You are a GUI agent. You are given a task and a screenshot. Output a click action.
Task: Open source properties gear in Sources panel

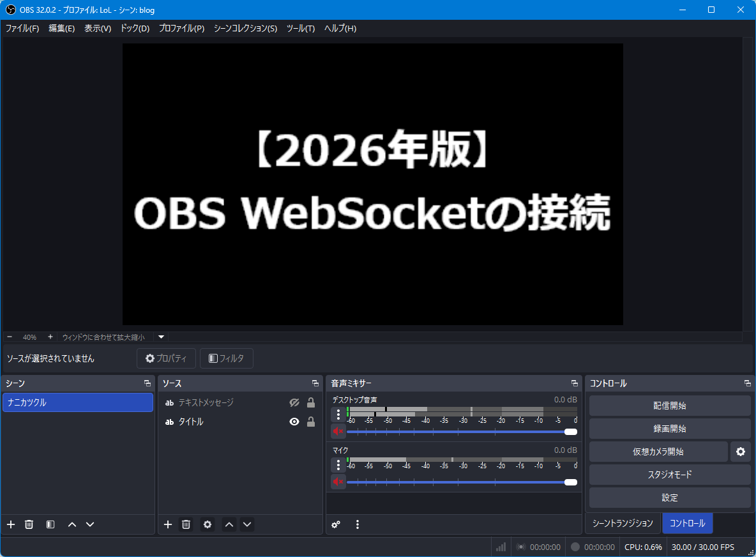[x=208, y=524]
